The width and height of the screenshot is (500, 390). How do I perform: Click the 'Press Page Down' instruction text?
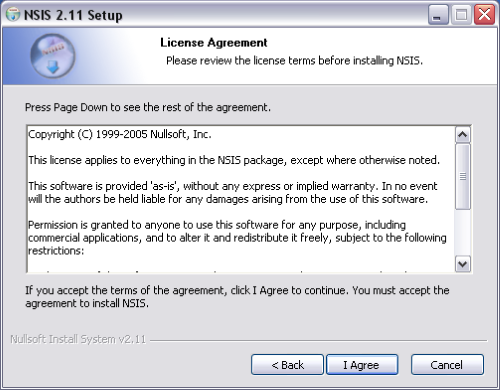pos(148,107)
